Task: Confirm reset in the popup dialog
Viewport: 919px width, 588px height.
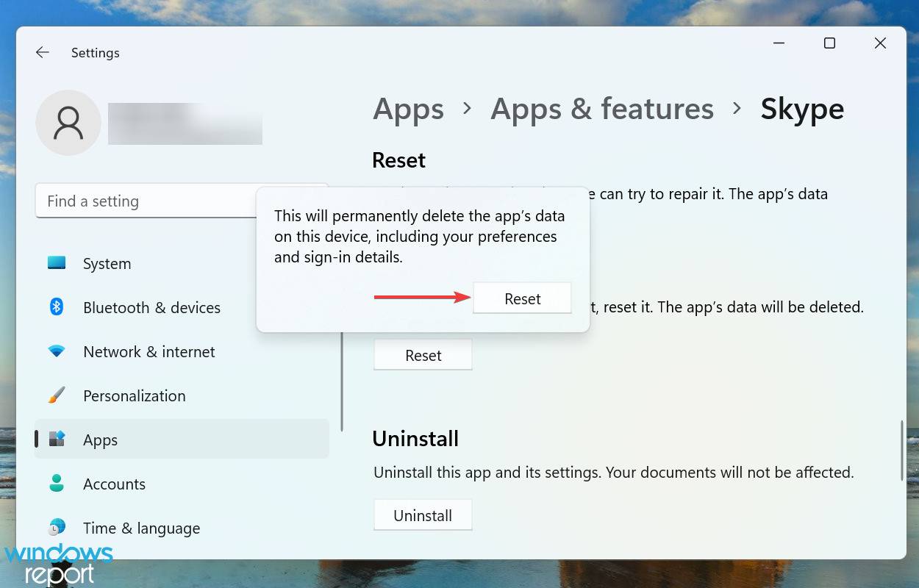Action: 522,298
